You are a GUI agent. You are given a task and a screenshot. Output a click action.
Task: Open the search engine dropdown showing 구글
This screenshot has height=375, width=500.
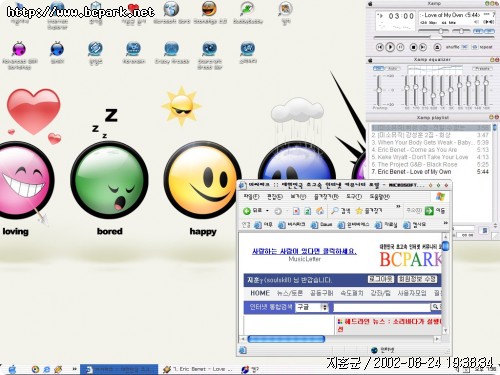(312, 307)
